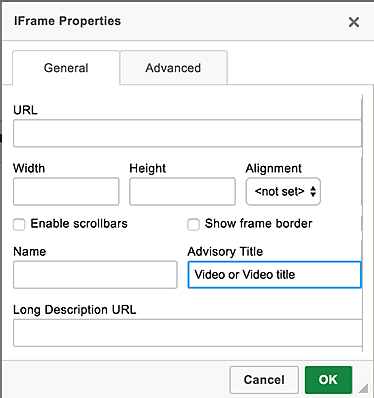Viewport: 374px width, 398px height.
Task: Click into the Name text field
Action: 95,275
